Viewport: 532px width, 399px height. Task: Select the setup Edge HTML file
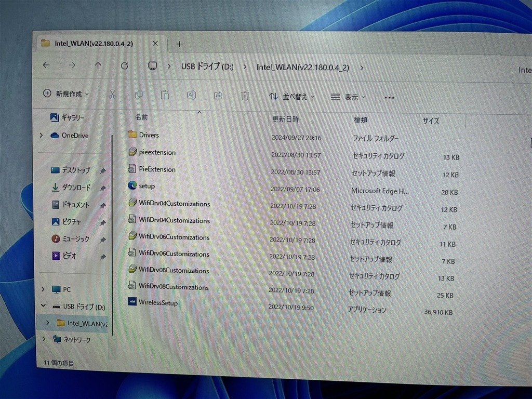tap(141, 186)
